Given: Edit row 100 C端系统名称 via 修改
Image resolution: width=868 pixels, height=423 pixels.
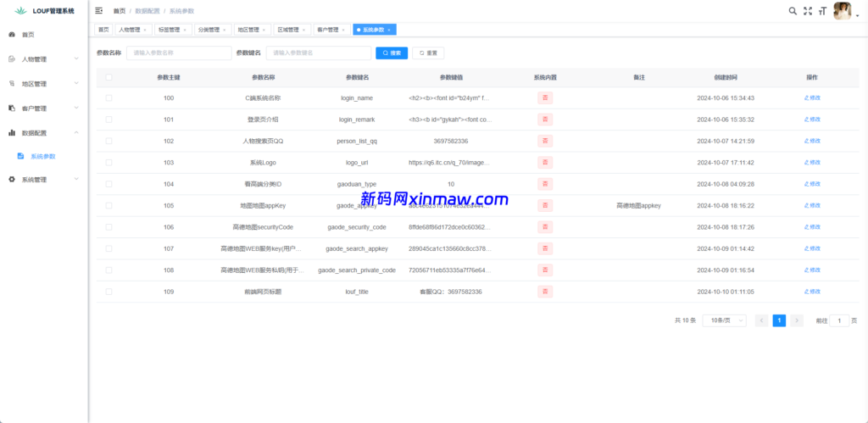Looking at the screenshot, I should (812, 98).
